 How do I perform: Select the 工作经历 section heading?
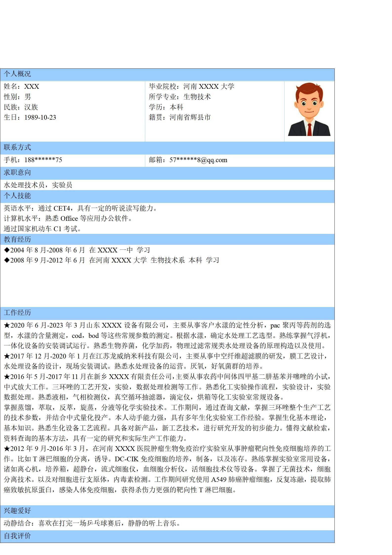[x=17, y=312]
